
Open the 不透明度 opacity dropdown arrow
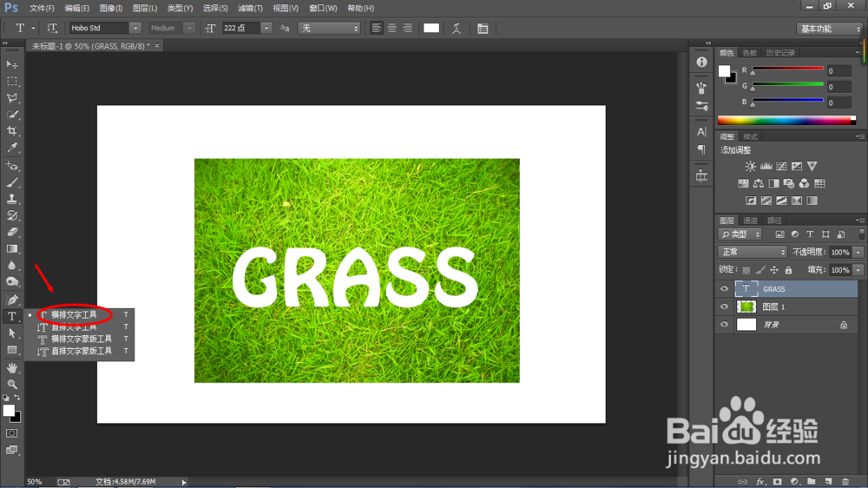tap(858, 252)
